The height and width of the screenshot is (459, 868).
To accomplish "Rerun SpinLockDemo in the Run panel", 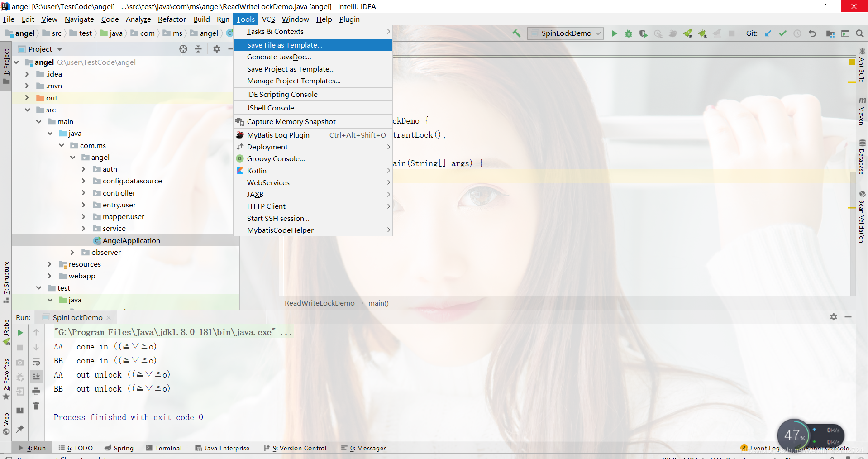I will [20, 333].
